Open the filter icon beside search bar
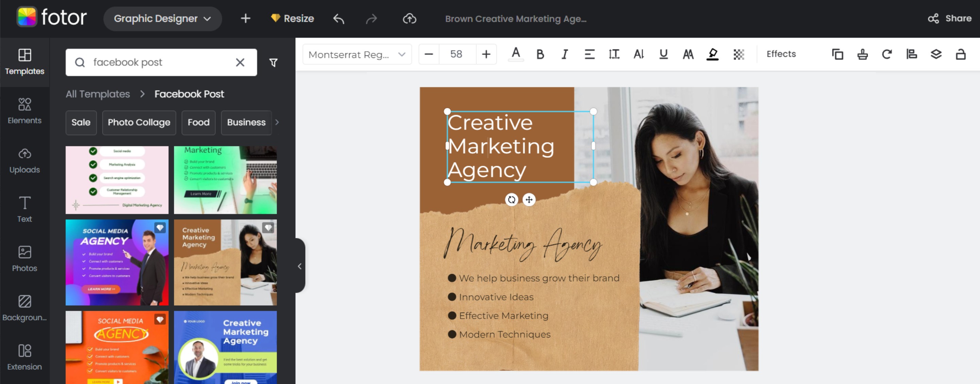 pyautogui.click(x=274, y=62)
